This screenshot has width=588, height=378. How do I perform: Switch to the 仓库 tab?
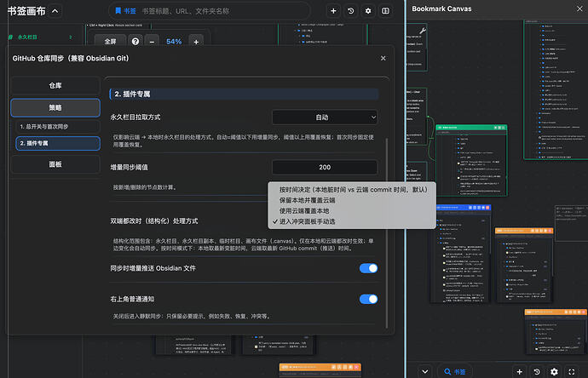point(55,85)
